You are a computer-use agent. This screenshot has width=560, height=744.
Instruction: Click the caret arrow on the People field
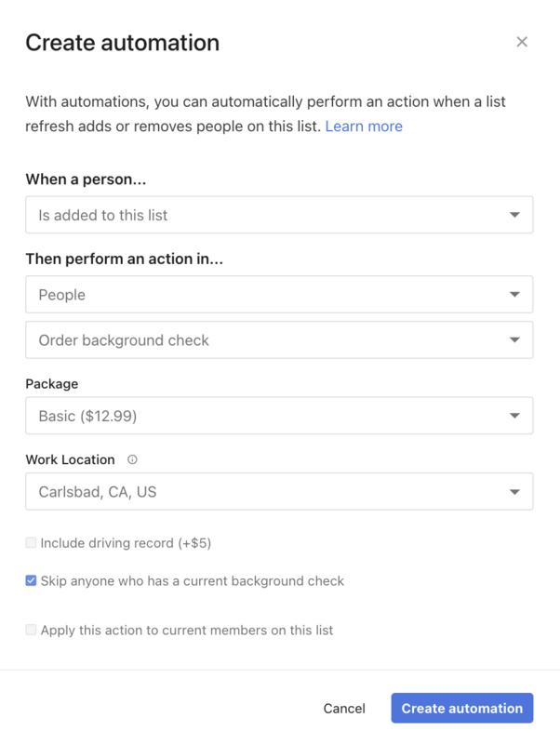(x=514, y=295)
